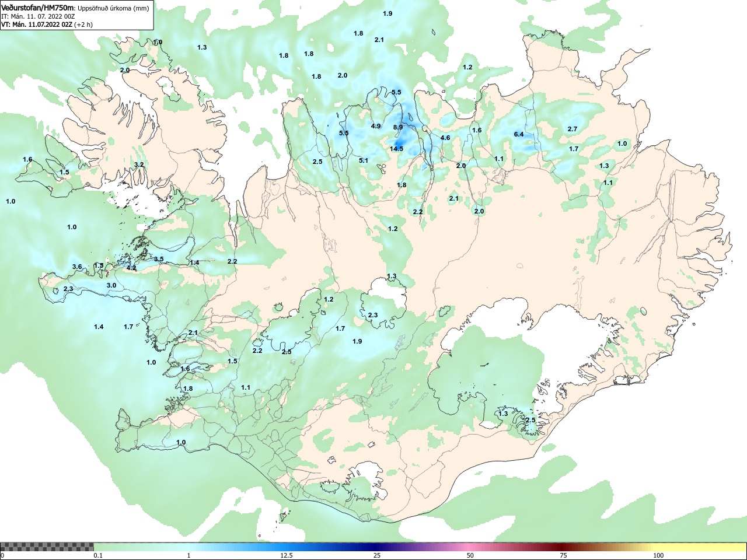Click the 4.2 value in the west

click(131, 268)
